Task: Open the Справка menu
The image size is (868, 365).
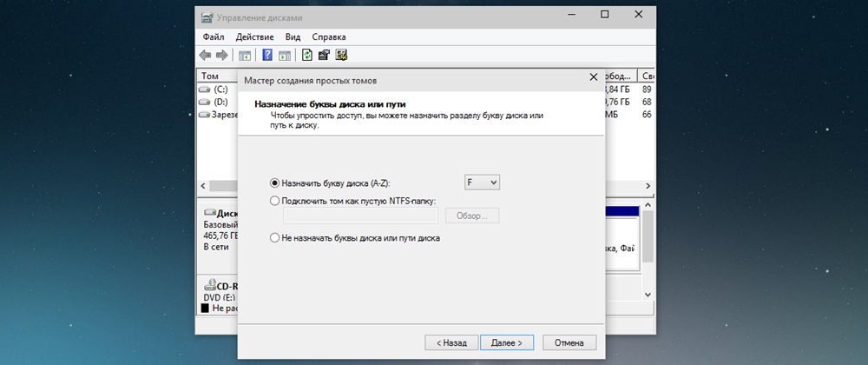Action: pos(329,37)
